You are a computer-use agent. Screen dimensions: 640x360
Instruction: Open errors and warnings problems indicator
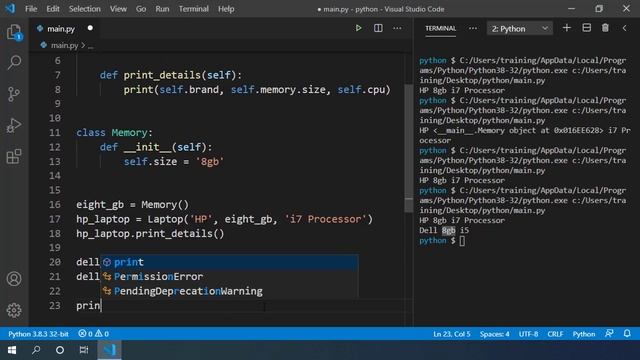(x=93, y=333)
